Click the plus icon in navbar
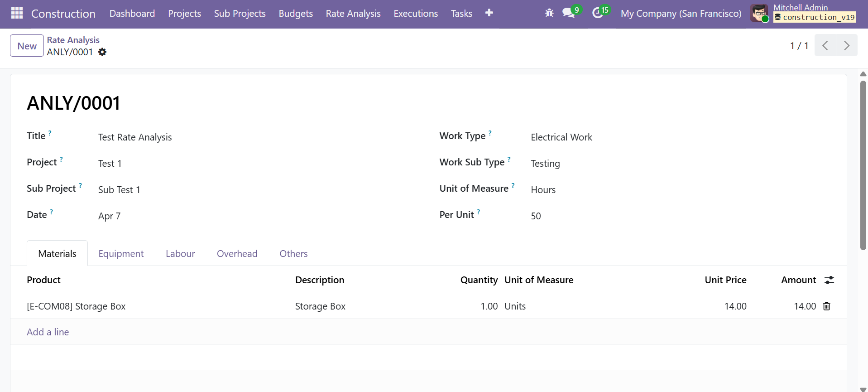The image size is (868, 392). coord(489,13)
